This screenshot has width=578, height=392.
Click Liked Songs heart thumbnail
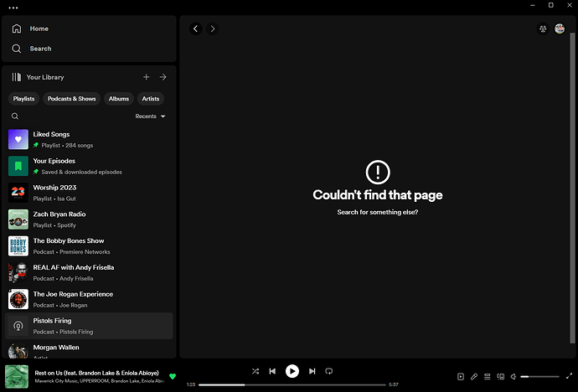tap(18, 139)
